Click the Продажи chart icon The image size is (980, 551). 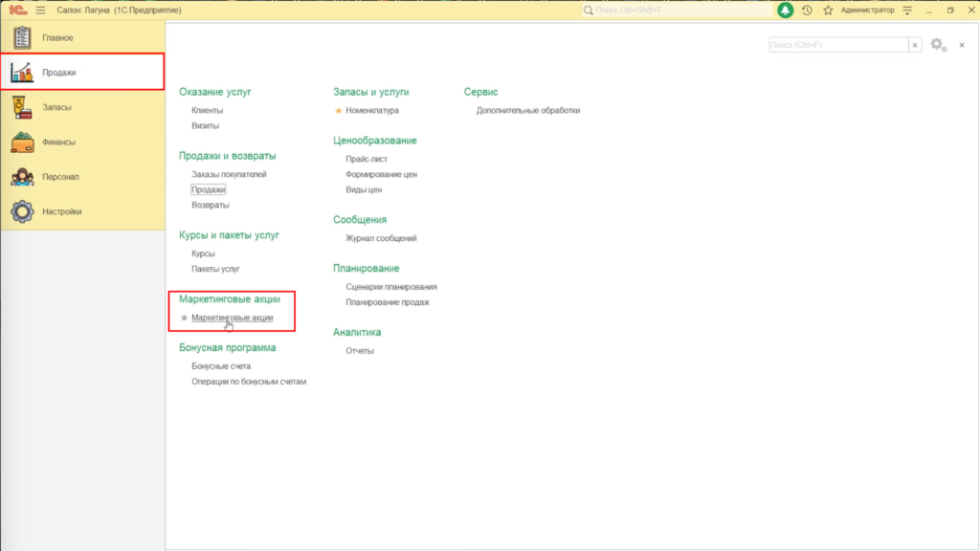[x=22, y=73]
